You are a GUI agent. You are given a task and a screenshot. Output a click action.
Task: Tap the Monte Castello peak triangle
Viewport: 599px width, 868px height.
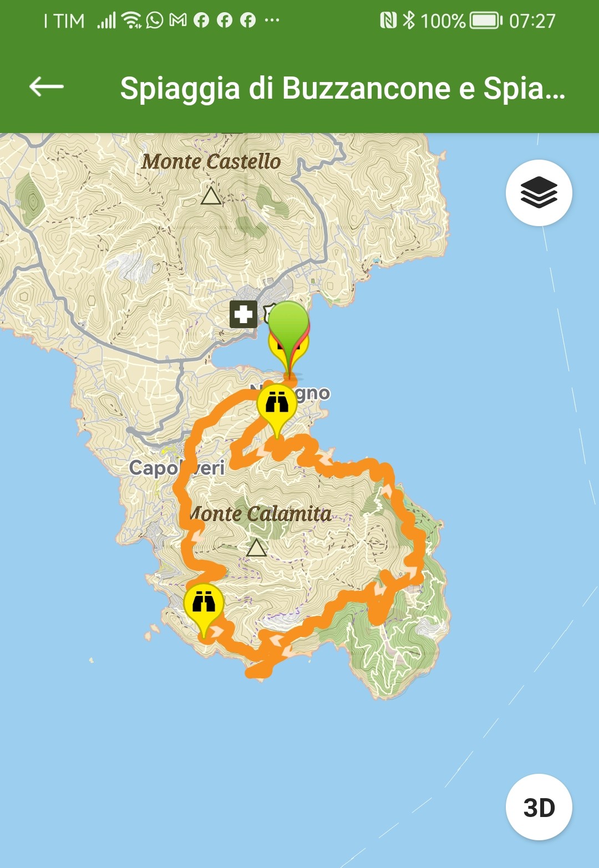tap(211, 196)
